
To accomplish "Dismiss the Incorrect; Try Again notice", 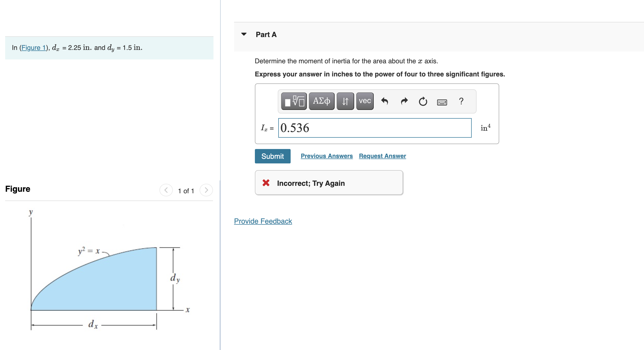I will pos(266,183).
